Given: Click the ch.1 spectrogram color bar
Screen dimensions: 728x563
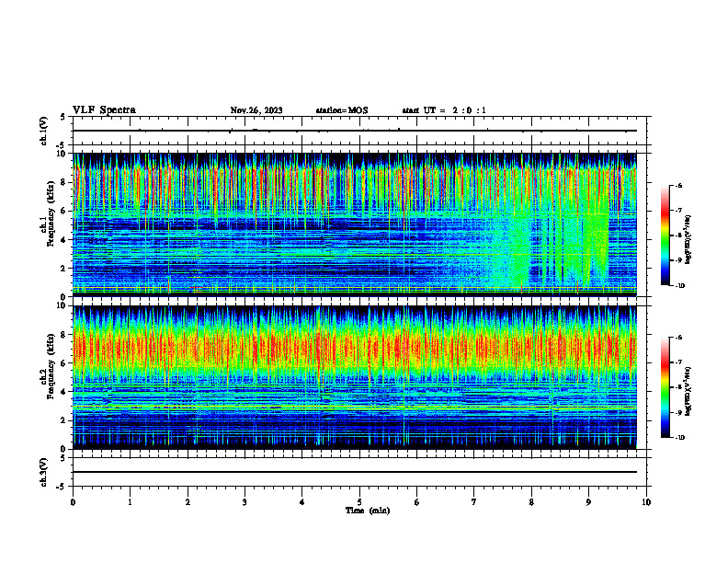Looking at the screenshot, I should (665, 236).
